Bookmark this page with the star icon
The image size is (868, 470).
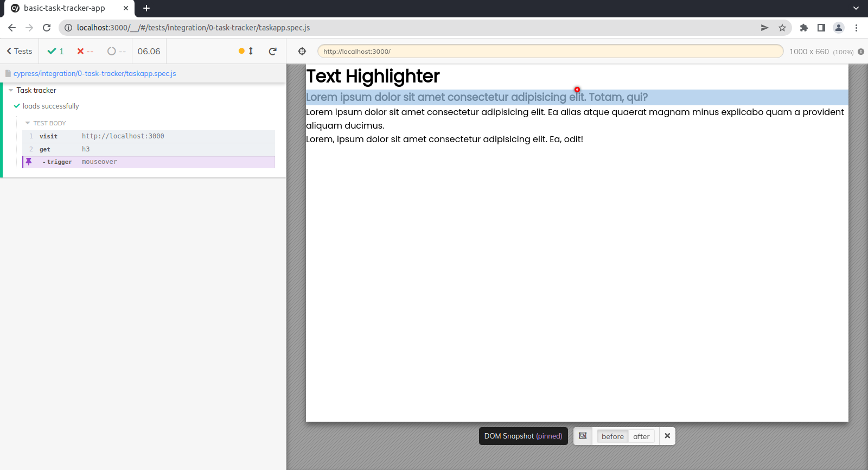pos(782,28)
